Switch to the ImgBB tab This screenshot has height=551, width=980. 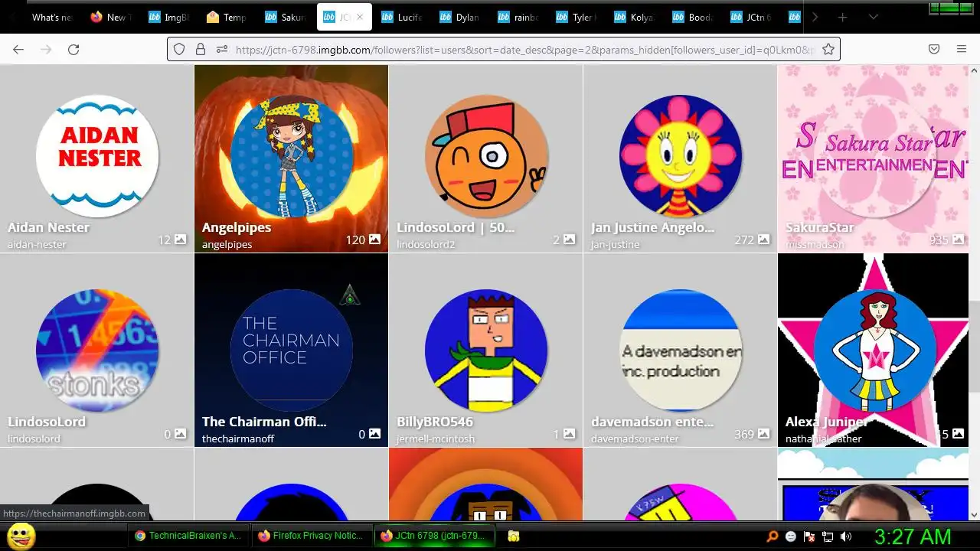pos(168,17)
